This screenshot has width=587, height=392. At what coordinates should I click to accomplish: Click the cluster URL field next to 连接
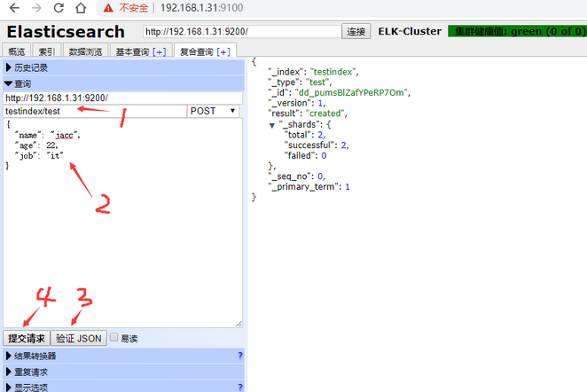tap(242, 31)
